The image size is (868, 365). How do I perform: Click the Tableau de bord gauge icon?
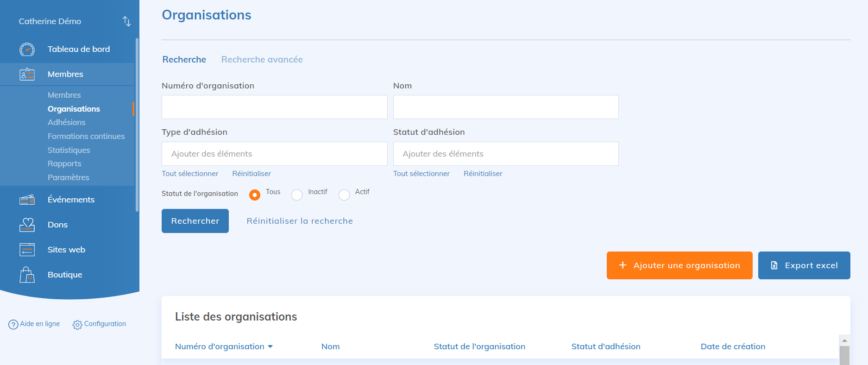click(x=27, y=49)
